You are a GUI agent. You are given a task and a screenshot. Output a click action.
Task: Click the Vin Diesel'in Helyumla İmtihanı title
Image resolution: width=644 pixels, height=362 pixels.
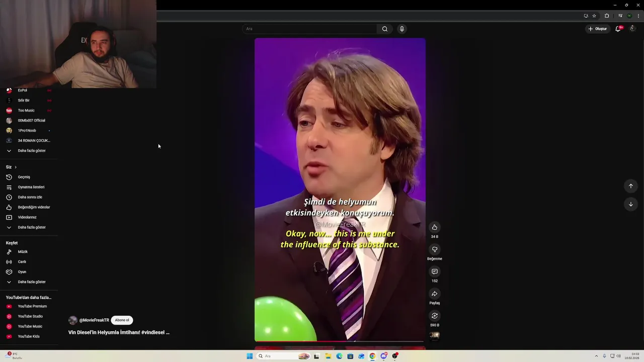[119, 332]
